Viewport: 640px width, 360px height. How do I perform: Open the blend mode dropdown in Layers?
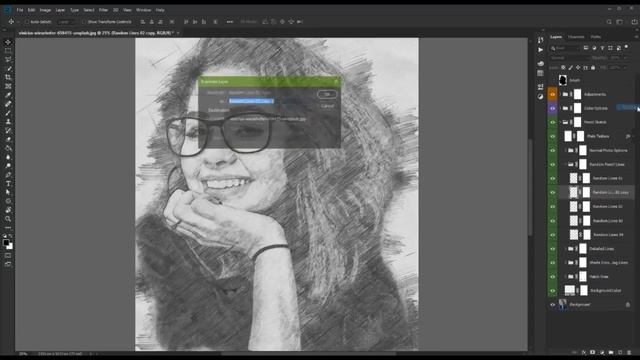[569, 58]
